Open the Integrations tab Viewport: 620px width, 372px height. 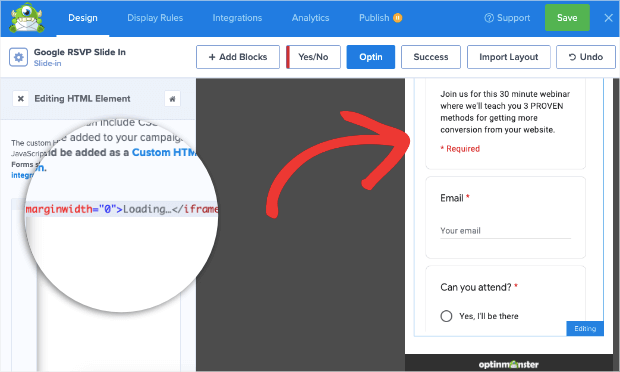(237, 18)
